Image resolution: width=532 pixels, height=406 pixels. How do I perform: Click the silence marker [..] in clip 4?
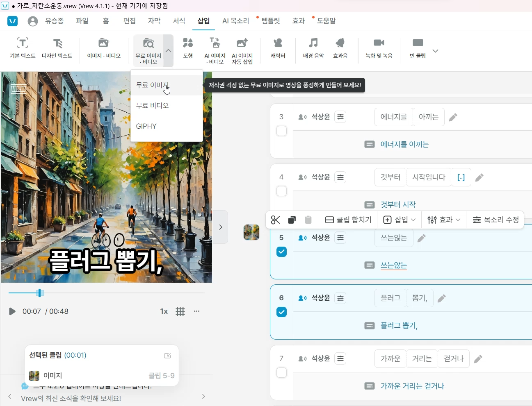461,177
